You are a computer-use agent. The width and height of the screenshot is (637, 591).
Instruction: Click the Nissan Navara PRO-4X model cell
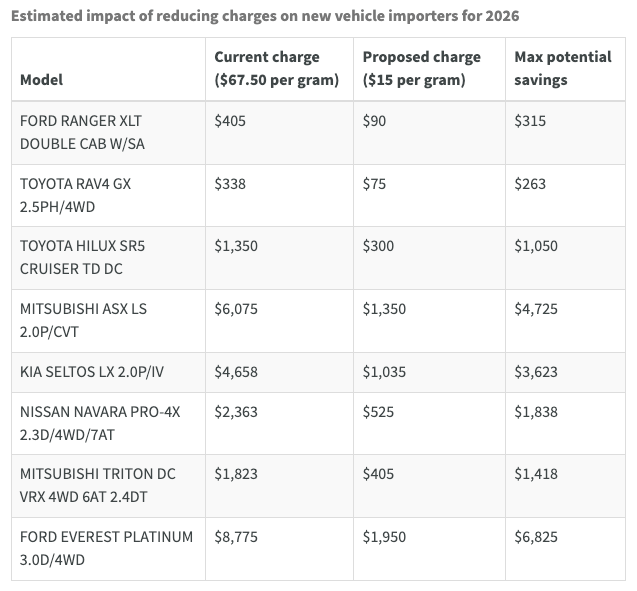tap(100, 423)
